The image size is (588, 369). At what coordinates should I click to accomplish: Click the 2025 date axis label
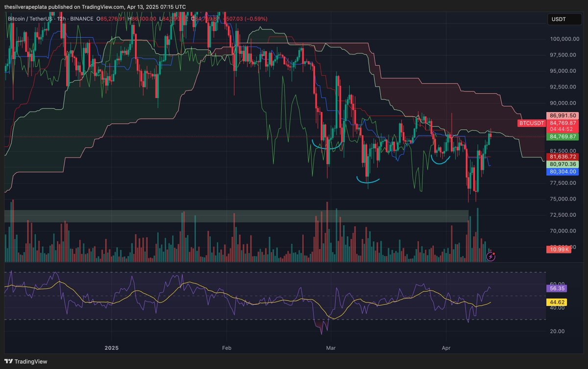coord(112,348)
